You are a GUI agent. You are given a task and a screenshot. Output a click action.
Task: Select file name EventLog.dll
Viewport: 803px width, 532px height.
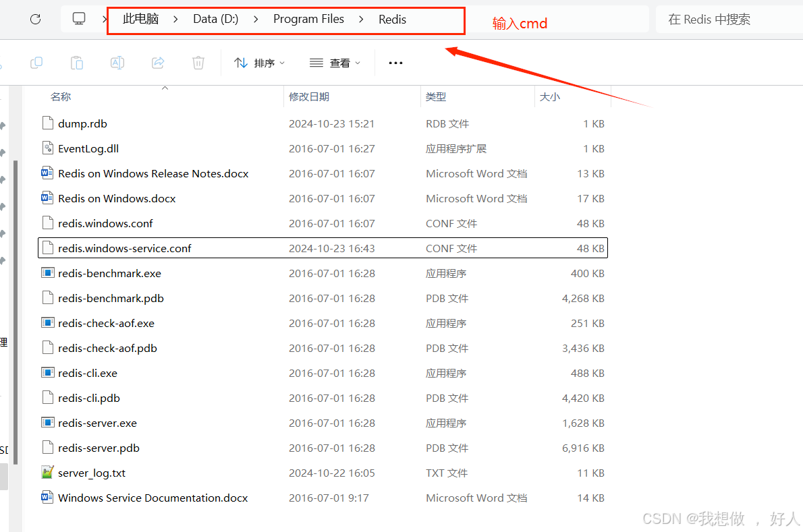pos(88,149)
